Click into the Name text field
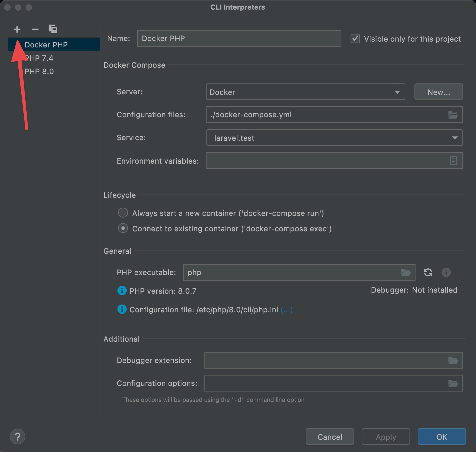This screenshot has height=452, width=476. (239, 38)
